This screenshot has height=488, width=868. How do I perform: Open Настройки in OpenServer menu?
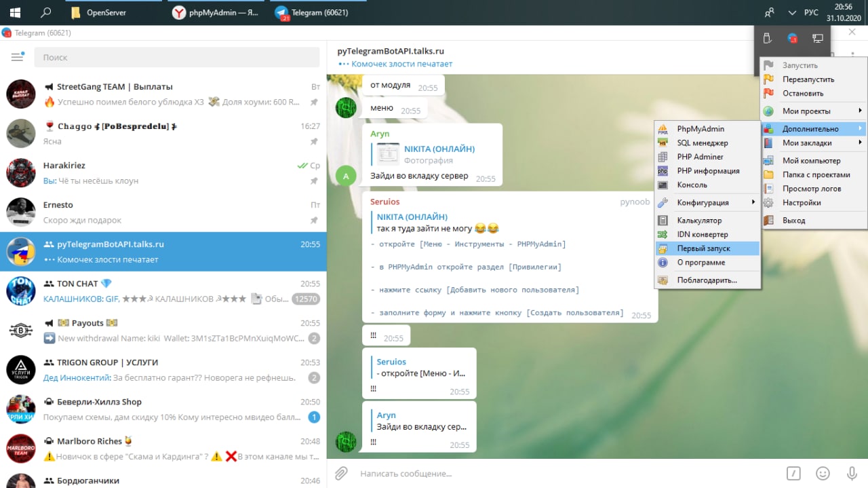(x=813, y=202)
